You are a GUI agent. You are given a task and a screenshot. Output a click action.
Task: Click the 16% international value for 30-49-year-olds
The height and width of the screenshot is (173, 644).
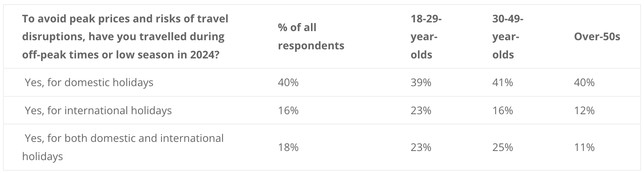[x=502, y=110]
